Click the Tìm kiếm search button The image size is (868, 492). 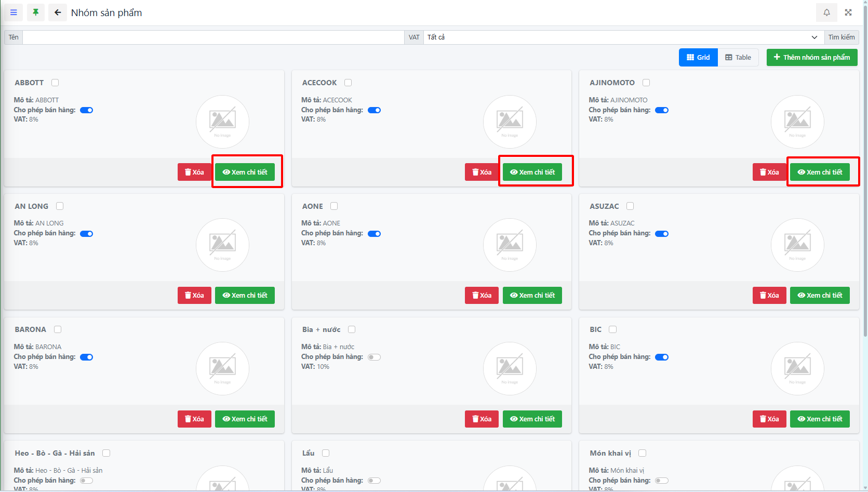point(841,37)
